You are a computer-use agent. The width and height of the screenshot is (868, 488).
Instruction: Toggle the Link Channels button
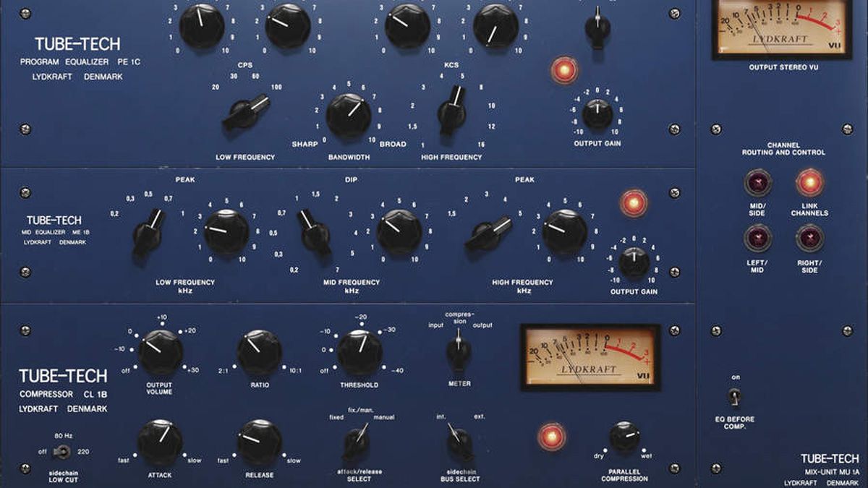(x=810, y=182)
